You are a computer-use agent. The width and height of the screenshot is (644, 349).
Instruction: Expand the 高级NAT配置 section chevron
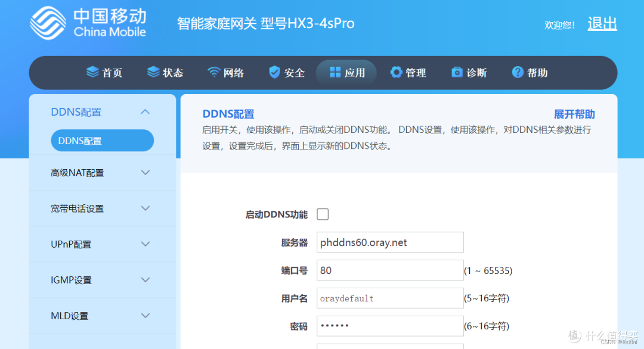coord(145,173)
